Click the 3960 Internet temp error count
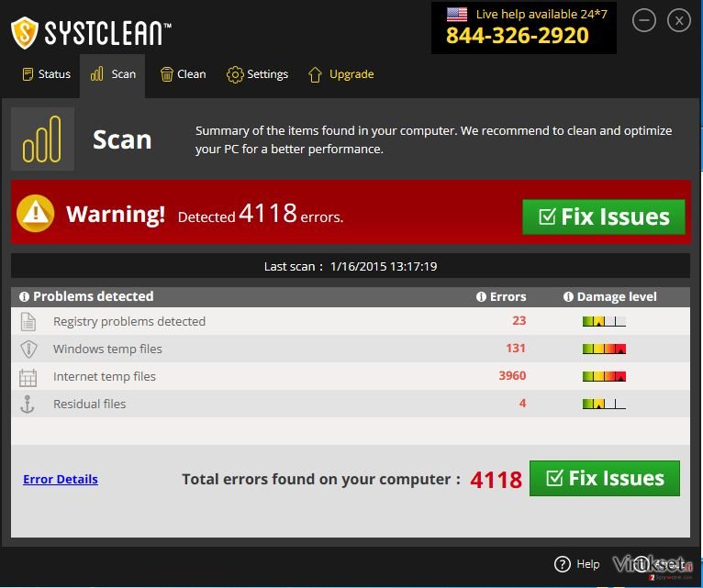 point(512,375)
